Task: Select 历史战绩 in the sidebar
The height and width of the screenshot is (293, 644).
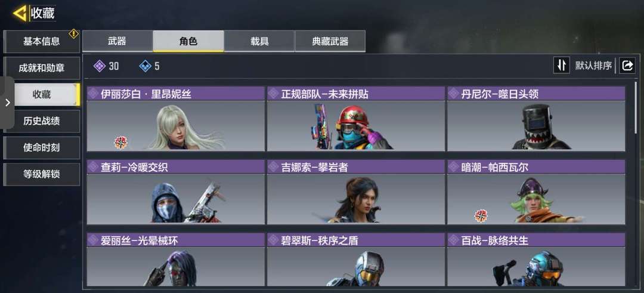Action: tap(42, 121)
